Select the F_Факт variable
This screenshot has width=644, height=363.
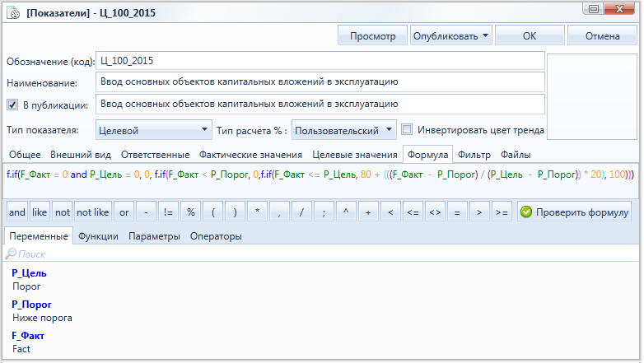pos(28,336)
